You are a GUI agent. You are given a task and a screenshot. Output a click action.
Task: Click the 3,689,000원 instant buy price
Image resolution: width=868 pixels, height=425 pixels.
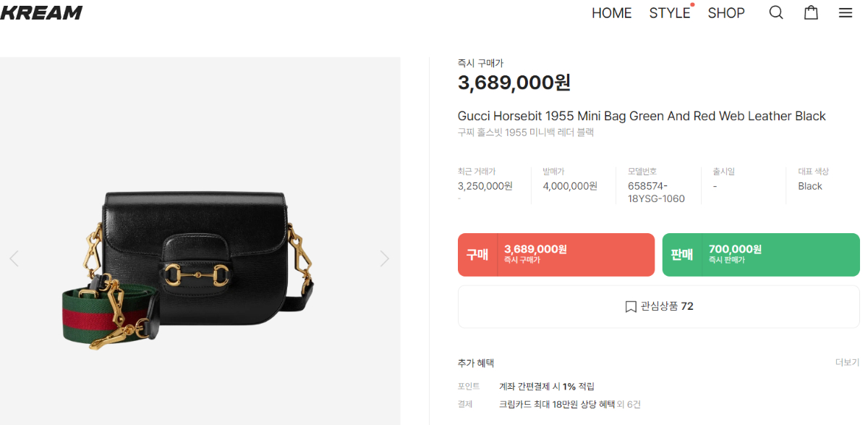click(514, 83)
